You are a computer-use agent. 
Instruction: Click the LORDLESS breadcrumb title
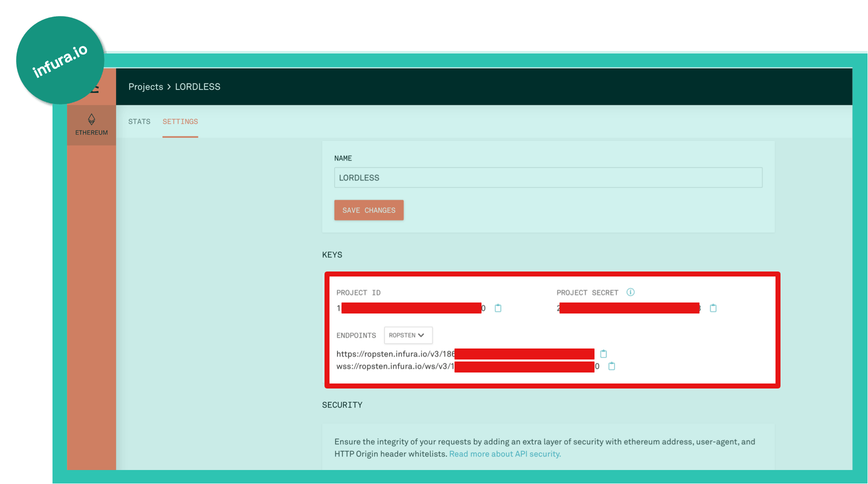[197, 86]
